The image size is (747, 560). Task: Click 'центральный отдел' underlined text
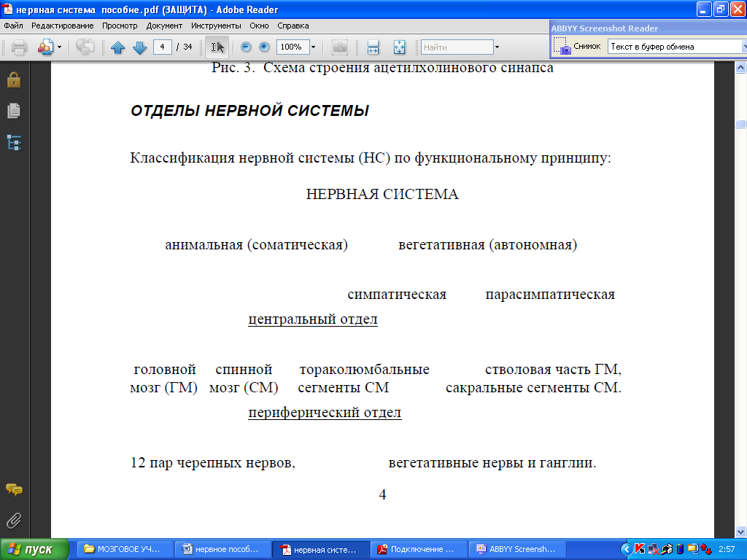point(313,319)
